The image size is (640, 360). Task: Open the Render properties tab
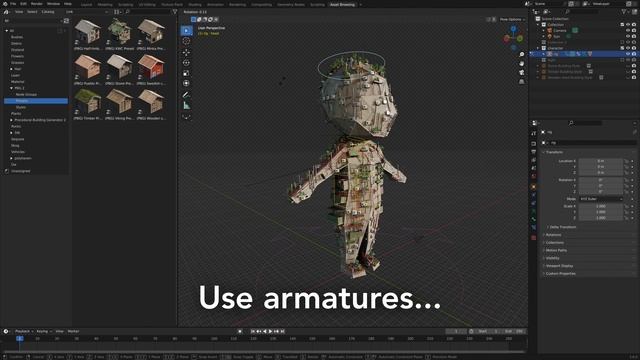click(534, 144)
